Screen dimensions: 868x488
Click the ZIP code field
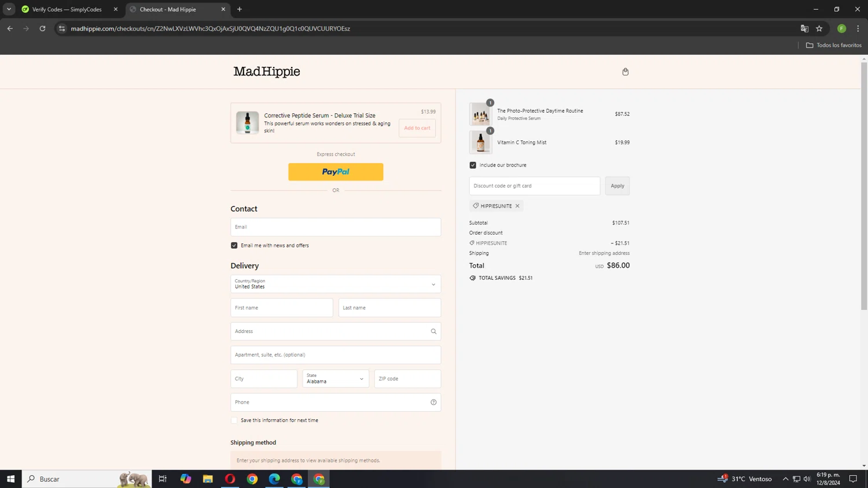[407, 379]
